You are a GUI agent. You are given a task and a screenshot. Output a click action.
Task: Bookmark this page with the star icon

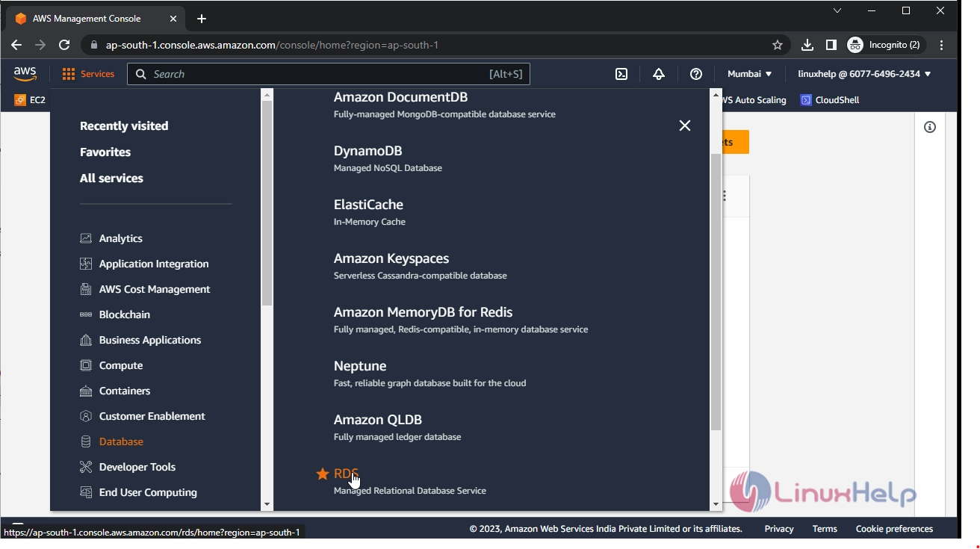778,45
